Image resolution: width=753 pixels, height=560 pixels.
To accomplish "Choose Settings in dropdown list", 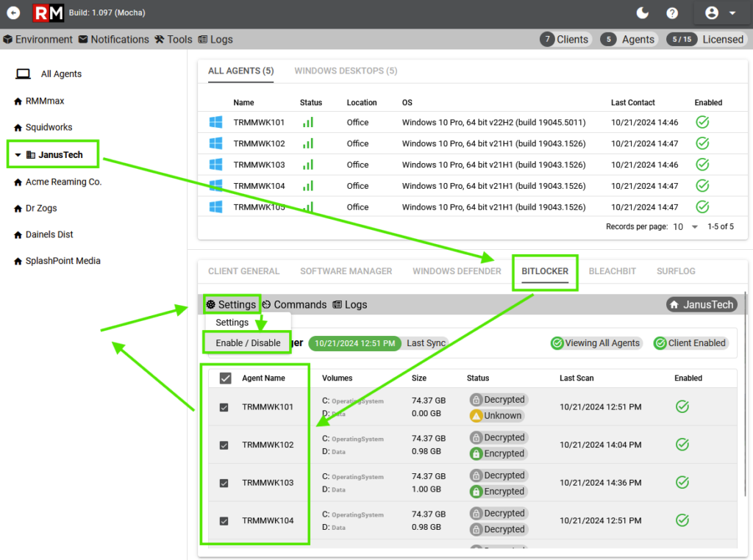I will click(232, 323).
